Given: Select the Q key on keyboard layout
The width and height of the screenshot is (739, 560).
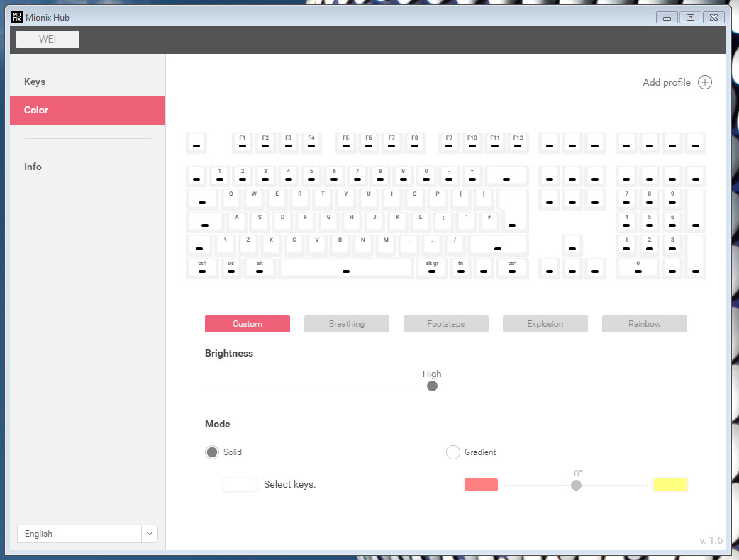Looking at the screenshot, I should tap(231, 198).
